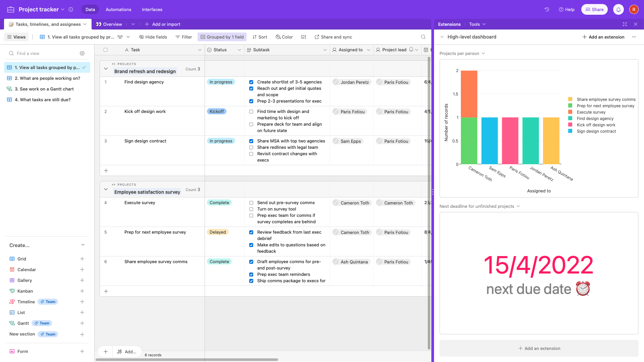644x362 pixels.
Task: Click the Gantt view icon in sidebar
Action: (x=12, y=323)
